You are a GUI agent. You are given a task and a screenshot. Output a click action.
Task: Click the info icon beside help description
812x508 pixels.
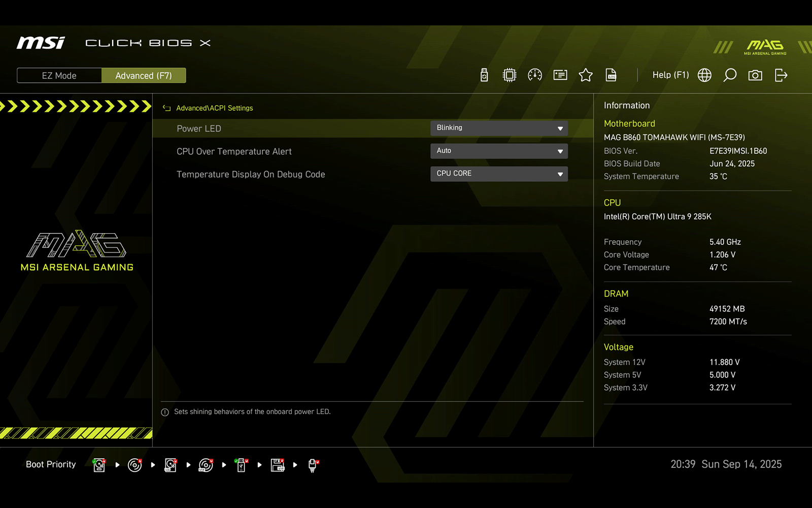[x=165, y=412]
